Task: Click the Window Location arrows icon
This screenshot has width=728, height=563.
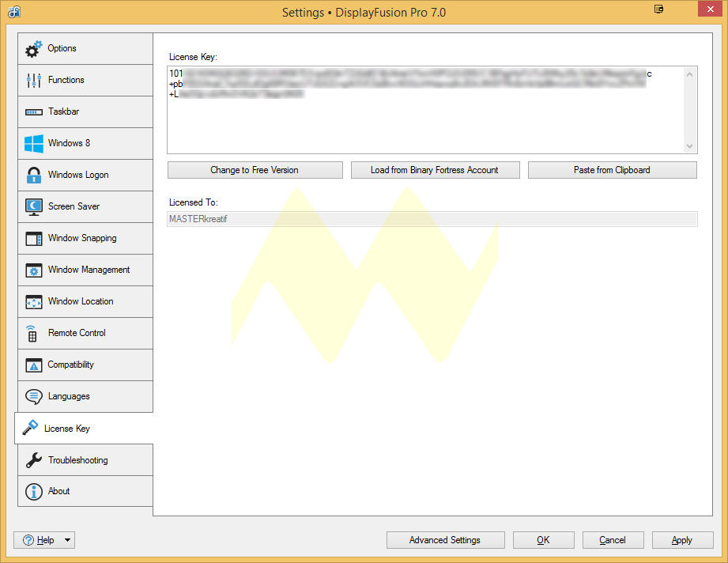Action: tap(34, 302)
